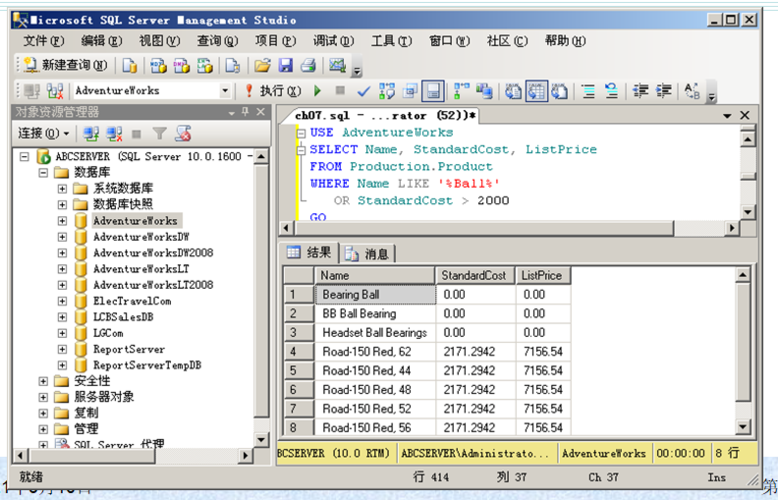The height and width of the screenshot is (500, 778).
Task: Toggle the IntelliSense Enabled icon
Action: pyautogui.click(x=433, y=91)
